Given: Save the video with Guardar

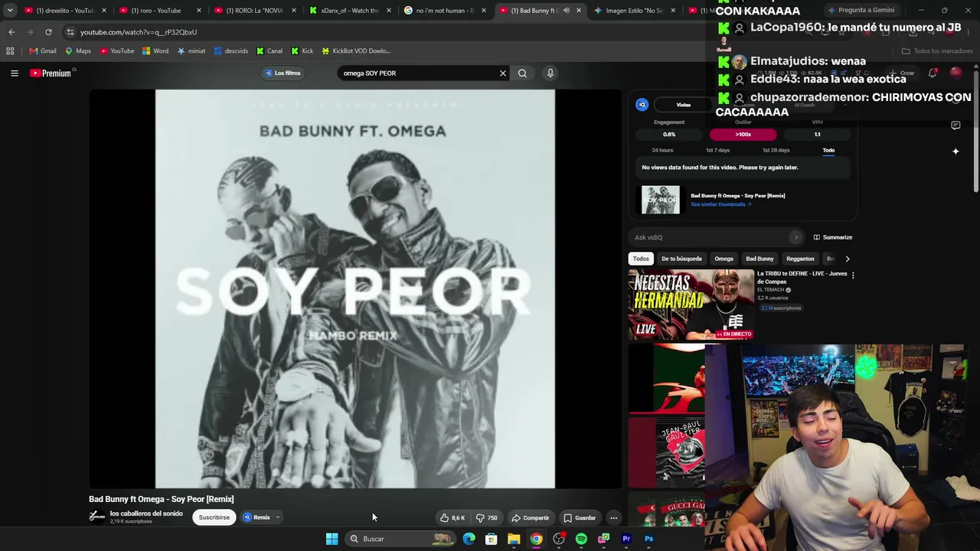Looking at the screenshot, I should point(580,518).
